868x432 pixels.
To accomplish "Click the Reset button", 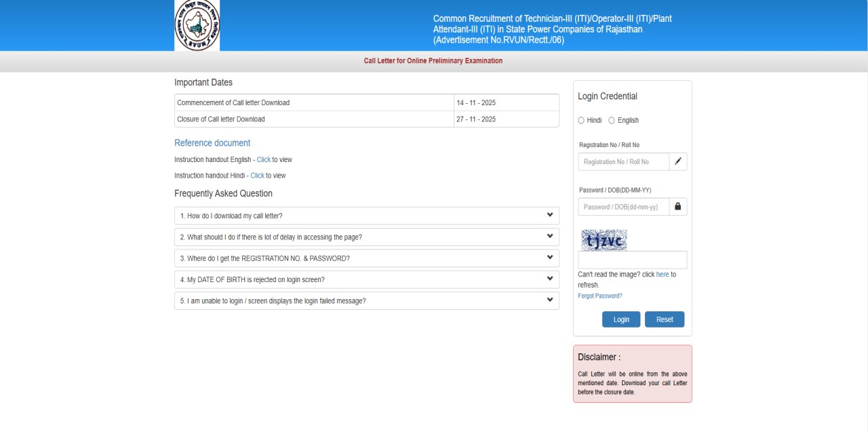I will click(x=665, y=319).
